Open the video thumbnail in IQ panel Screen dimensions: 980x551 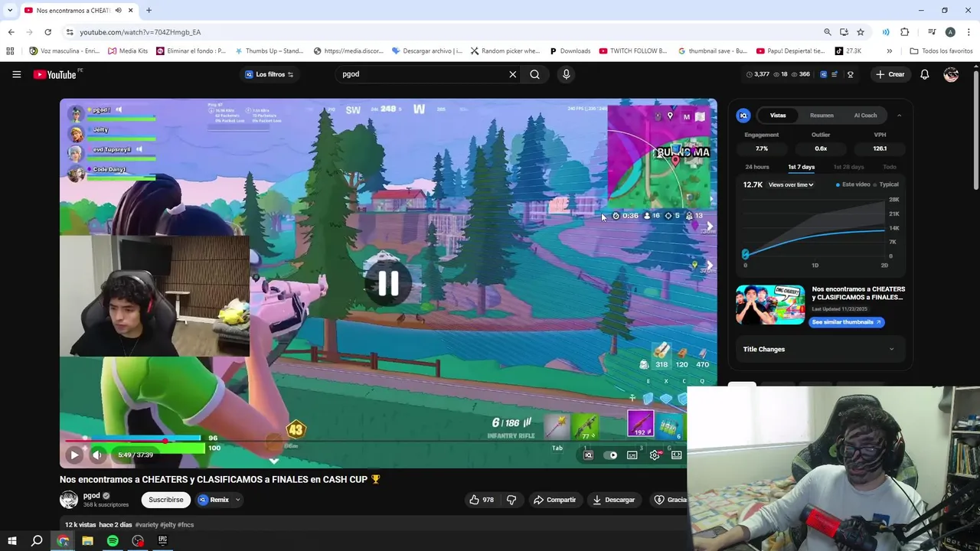coord(770,305)
